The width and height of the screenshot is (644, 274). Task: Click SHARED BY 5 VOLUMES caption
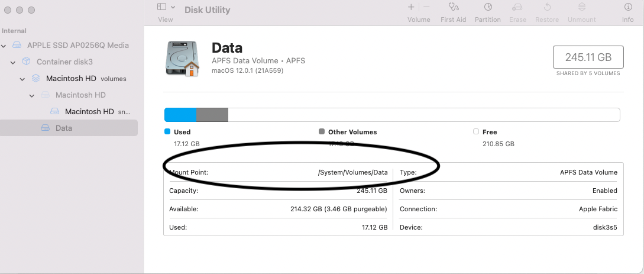588,73
